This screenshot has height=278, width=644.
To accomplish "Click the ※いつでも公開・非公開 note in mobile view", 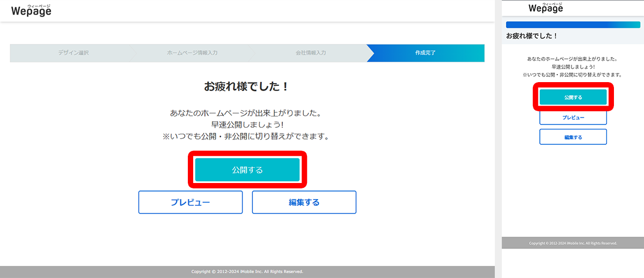I will pyautogui.click(x=573, y=75).
